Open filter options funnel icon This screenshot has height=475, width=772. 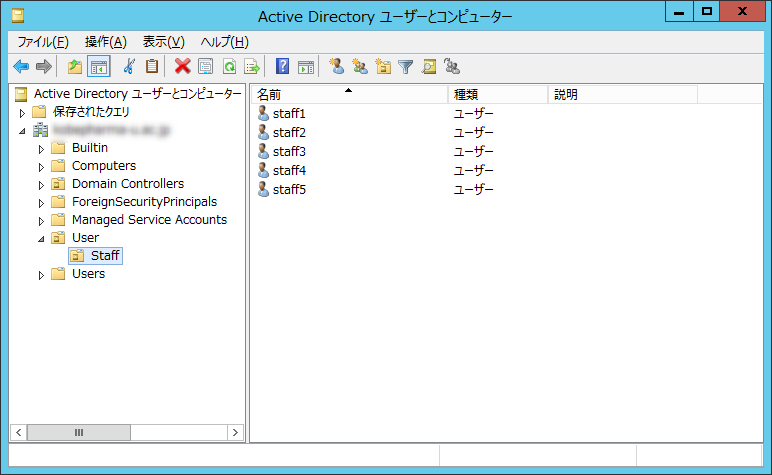406,66
